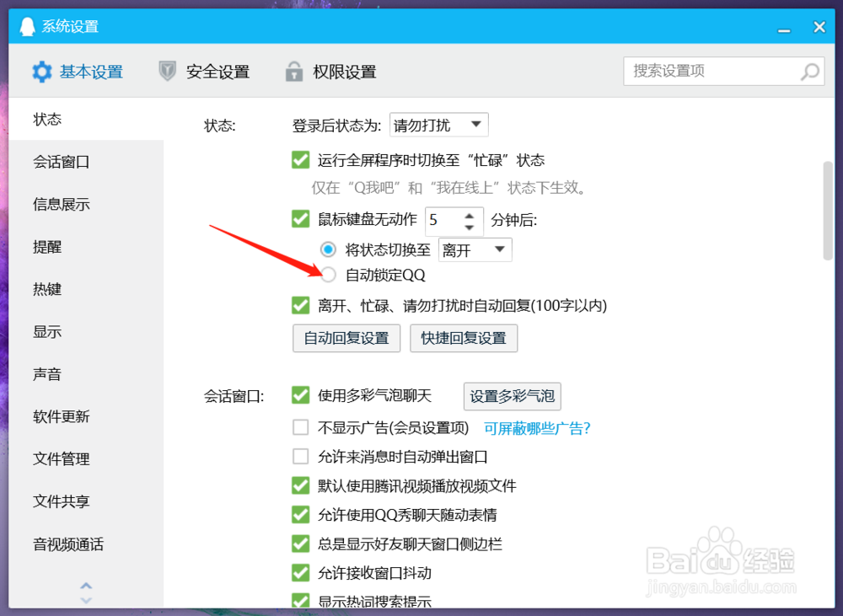Image resolution: width=843 pixels, height=616 pixels.
Task: Open the 离开 status dropdown
Action: pos(475,249)
